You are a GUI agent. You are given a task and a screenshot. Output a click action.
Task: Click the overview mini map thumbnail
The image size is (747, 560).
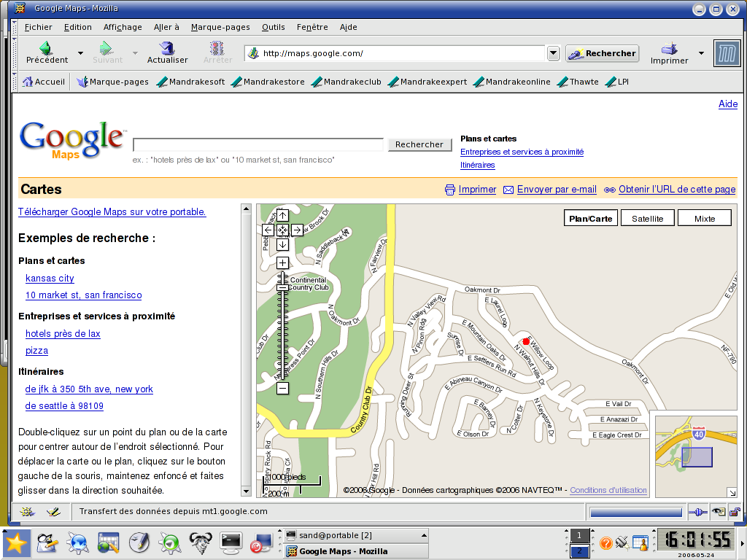[x=696, y=456]
